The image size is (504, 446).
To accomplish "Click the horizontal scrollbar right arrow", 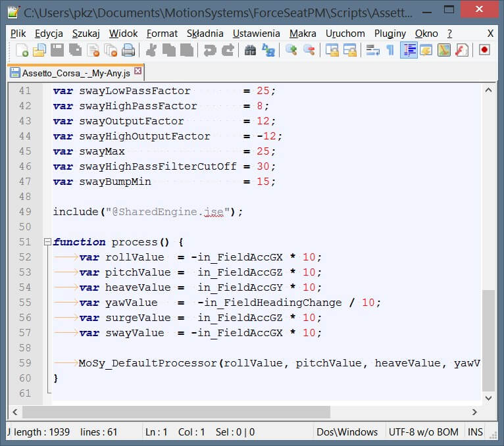I will 474,412.
